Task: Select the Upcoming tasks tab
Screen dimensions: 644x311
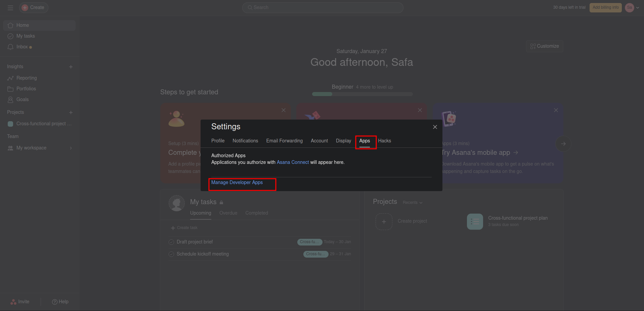Action: coord(201,213)
